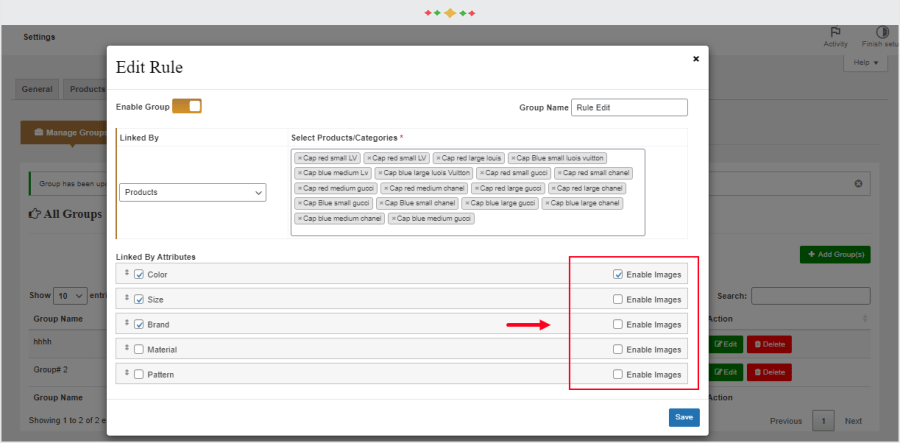Remove the Cap blue medium Lv tag
900x443 pixels.
click(x=300, y=173)
